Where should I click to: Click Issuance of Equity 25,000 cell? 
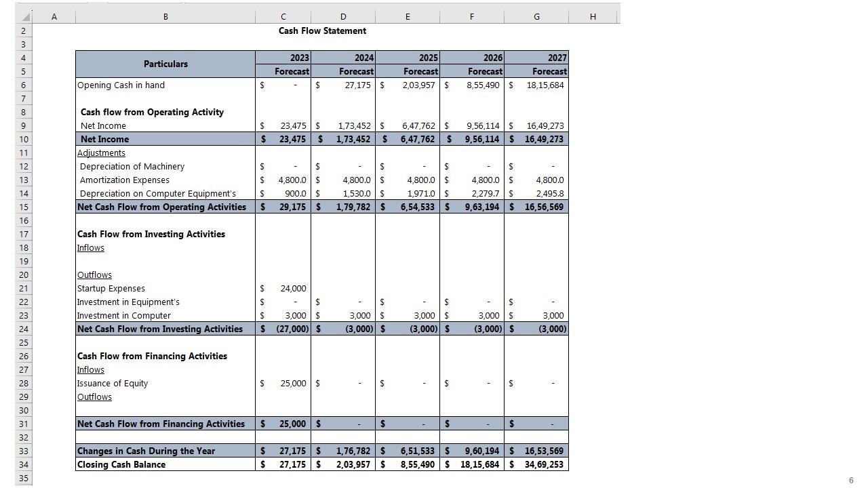292,383
